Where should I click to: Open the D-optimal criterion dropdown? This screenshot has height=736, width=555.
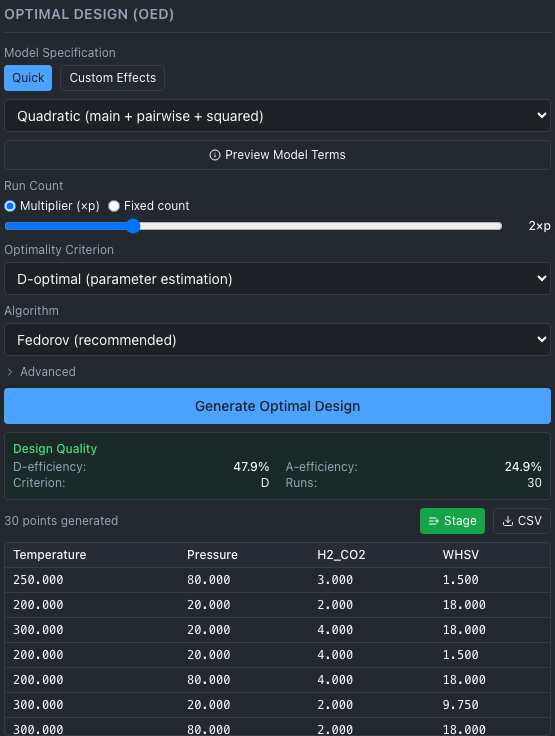coord(278,279)
